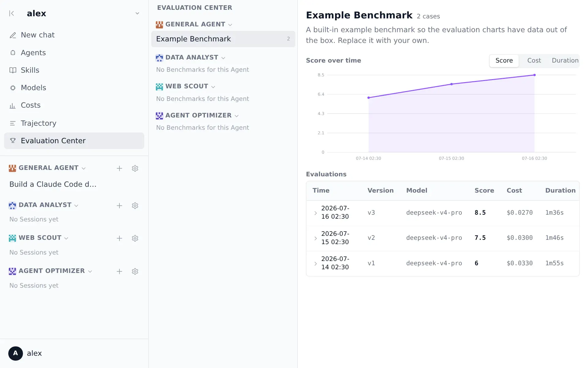Click the alex user avatar

16,353
